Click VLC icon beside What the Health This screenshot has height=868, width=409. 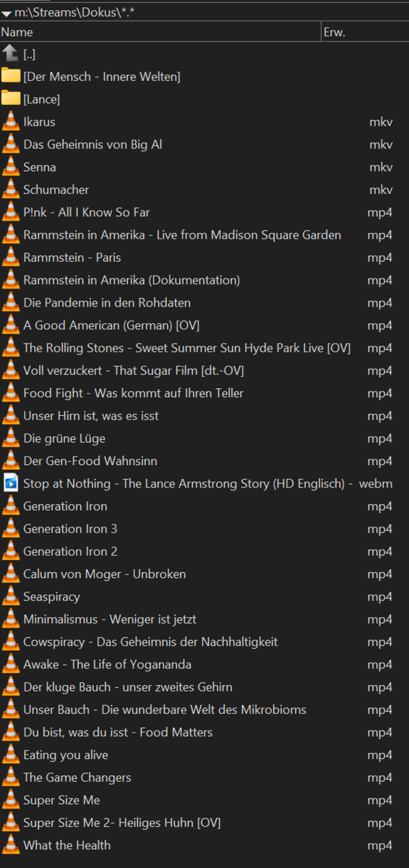tap(11, 845)
